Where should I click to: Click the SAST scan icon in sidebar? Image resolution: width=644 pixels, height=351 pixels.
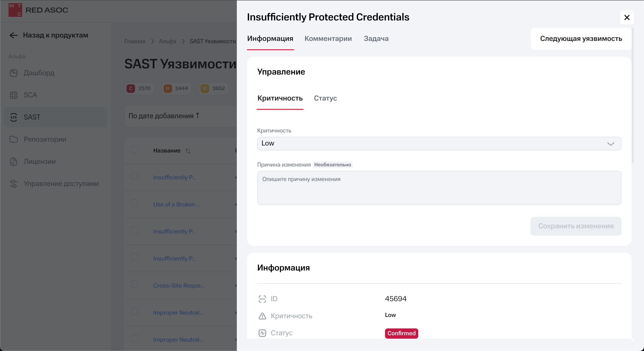click(13, 117)
